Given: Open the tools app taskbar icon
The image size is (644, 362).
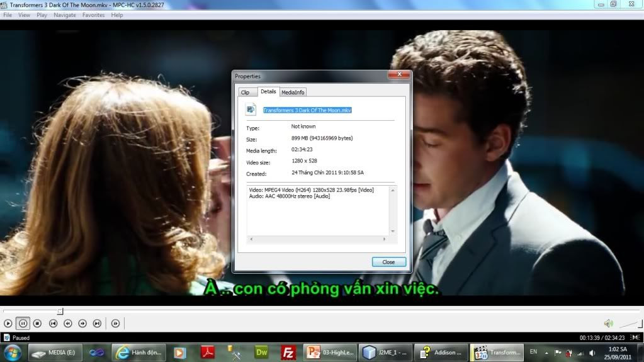Looking at the screenshot, I should point(234,353).
